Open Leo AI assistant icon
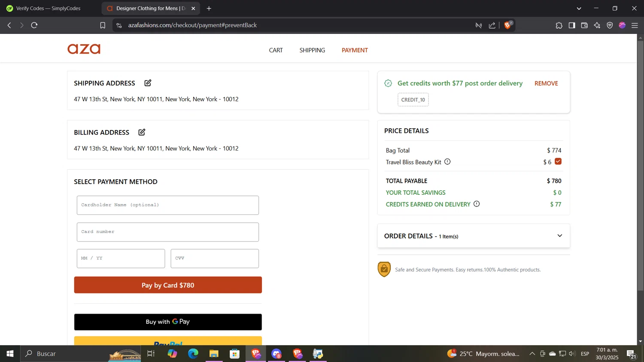This screenshot has width=644, height=362. pyautogui.click(x=597, y=25)
